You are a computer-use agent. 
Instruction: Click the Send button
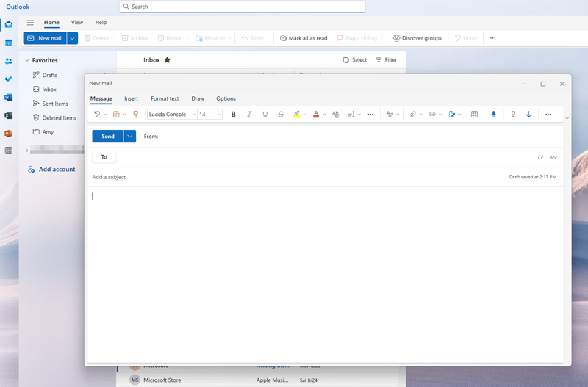point(108,137)
